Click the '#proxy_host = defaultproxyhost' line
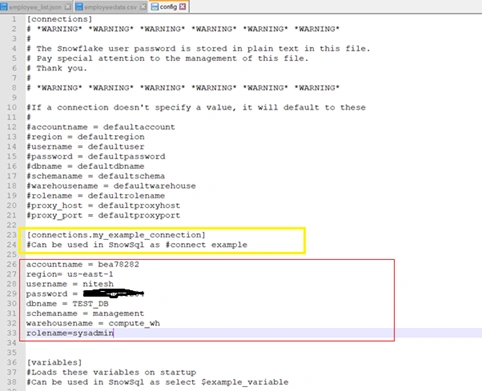 pos(103,206)
